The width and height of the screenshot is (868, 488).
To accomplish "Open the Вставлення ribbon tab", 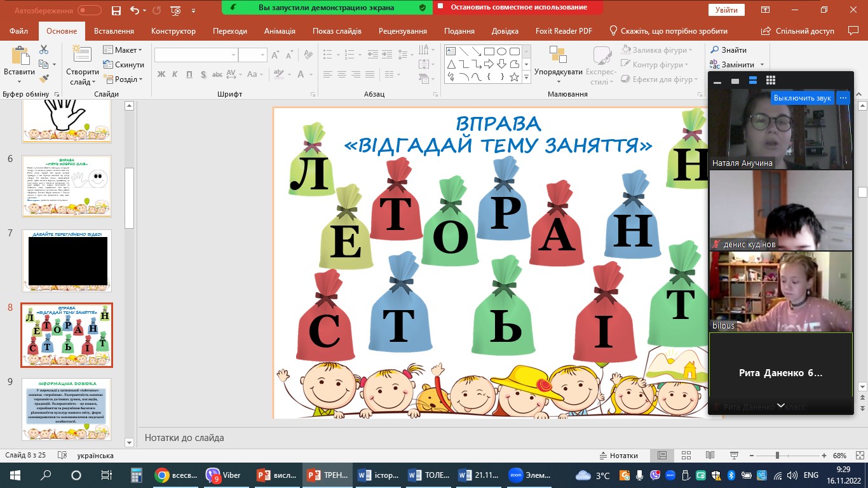I will click(114, 31).
